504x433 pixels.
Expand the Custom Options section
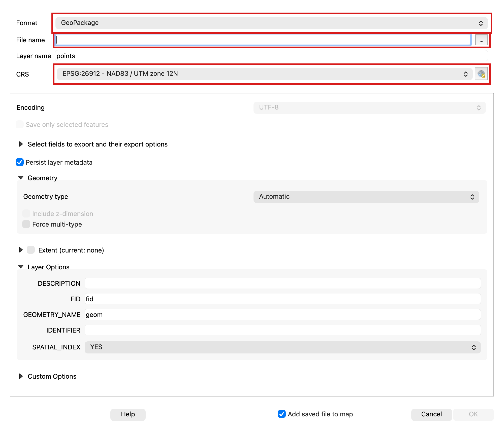(x=21, y=376)
